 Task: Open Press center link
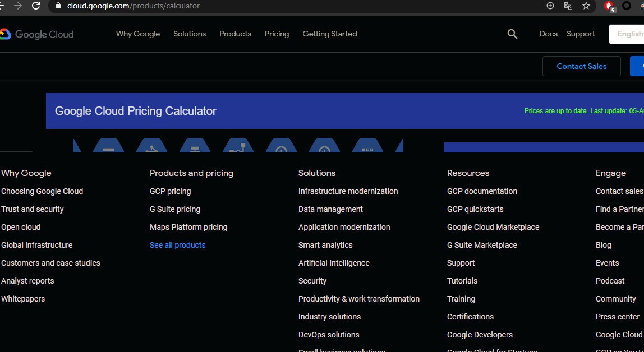pyautogui.click(x=617, y=317)
